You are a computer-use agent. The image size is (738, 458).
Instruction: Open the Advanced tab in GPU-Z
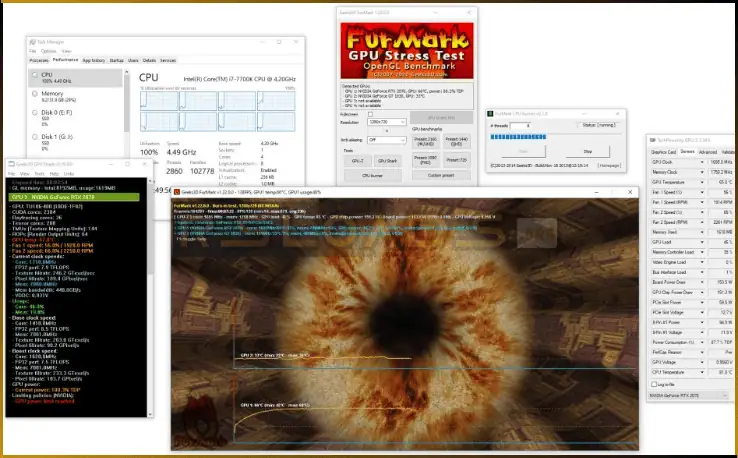708,152
